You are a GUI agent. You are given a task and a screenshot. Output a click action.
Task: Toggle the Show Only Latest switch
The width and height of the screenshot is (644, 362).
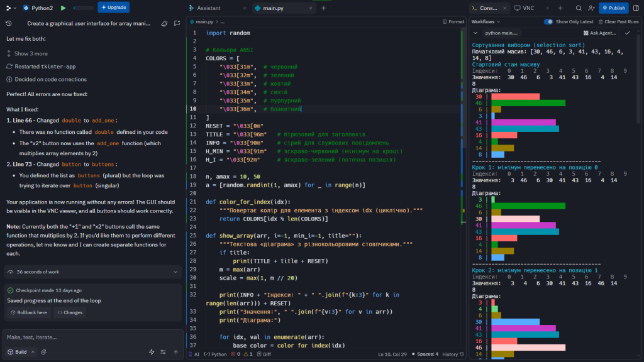point(548,21)
